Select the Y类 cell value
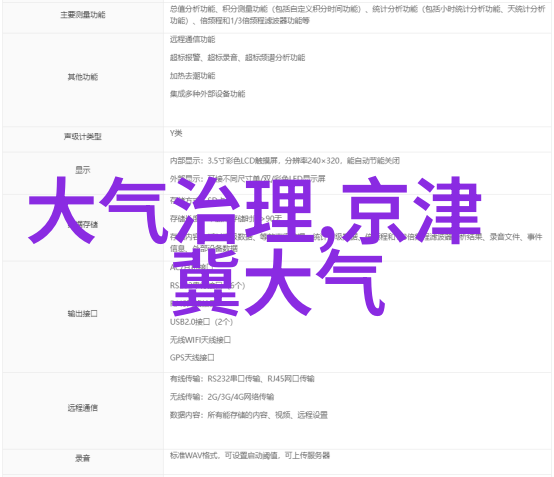The image size is (554, 477). click(x=176, y=133)
